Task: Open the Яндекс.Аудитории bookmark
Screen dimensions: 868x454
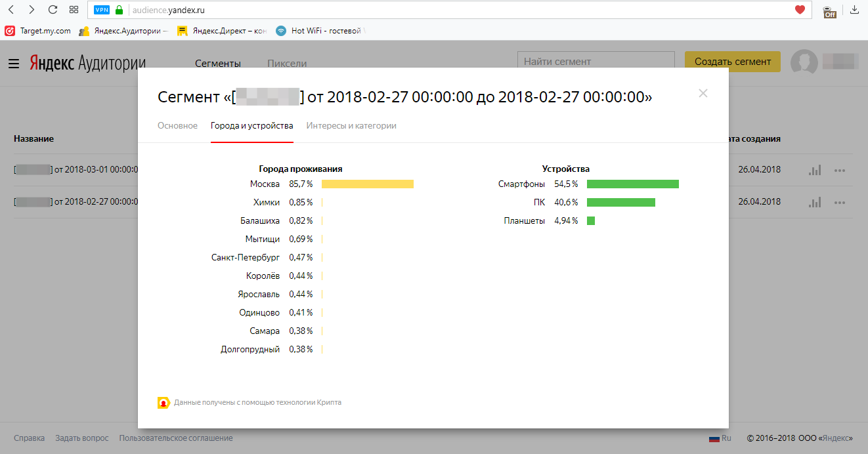Action: tap(123, 31)
